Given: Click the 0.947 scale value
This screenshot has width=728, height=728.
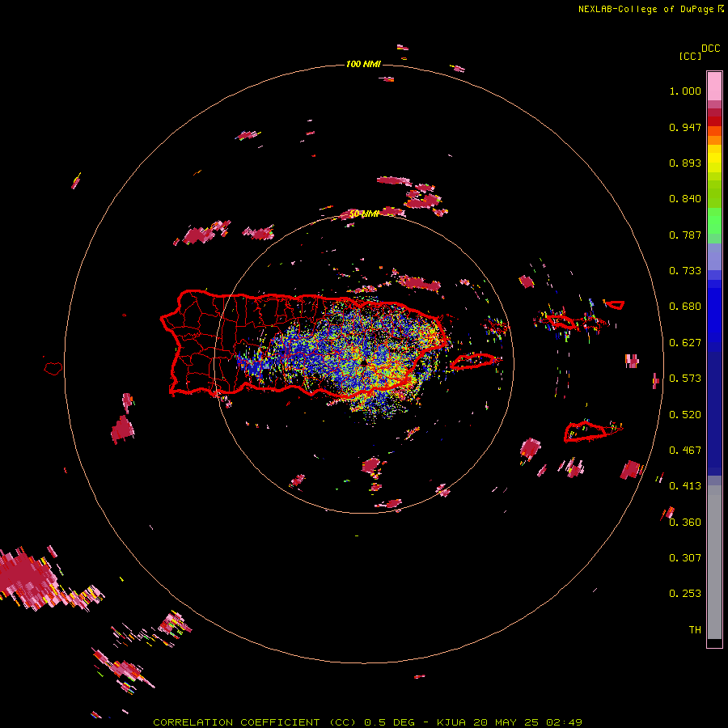Looking at the screenshot, I should [x=685, y=127].
